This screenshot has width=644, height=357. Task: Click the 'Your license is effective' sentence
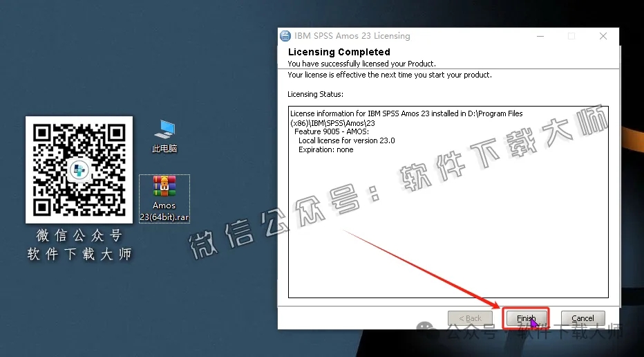point(389,75)
